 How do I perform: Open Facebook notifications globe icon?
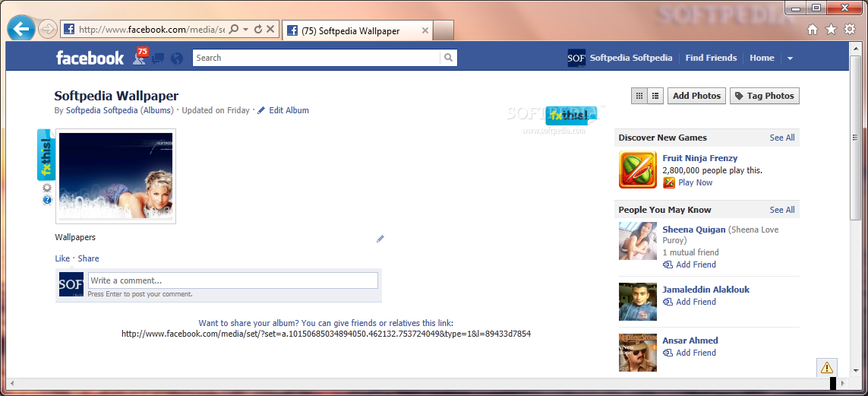[177, 58]
